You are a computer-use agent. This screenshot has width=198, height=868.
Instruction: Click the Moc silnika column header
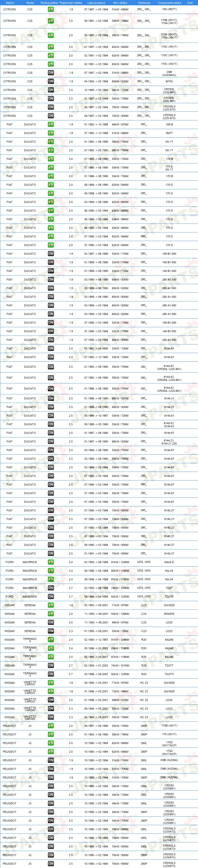pyautogui.click(x=120, y=3)
